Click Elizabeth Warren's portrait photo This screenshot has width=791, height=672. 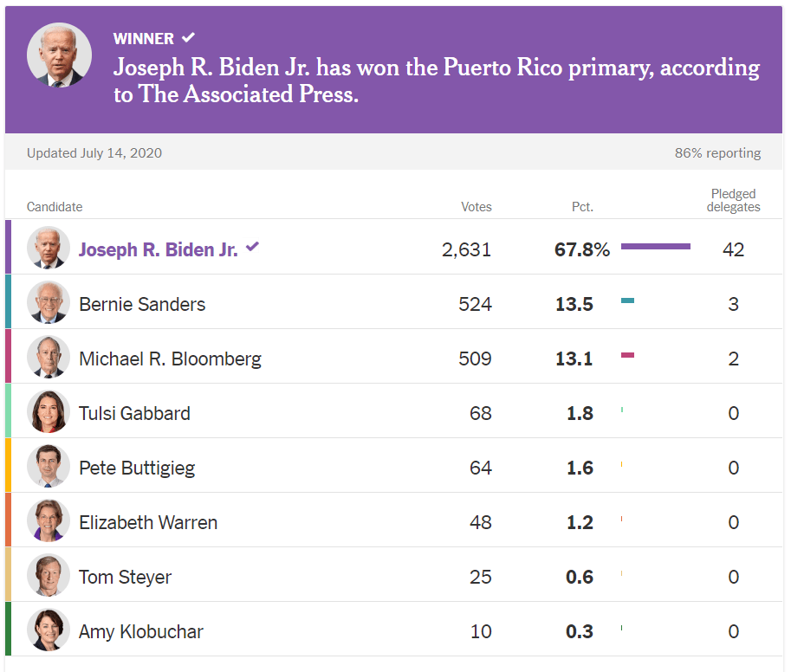click(x=49, y=521)
